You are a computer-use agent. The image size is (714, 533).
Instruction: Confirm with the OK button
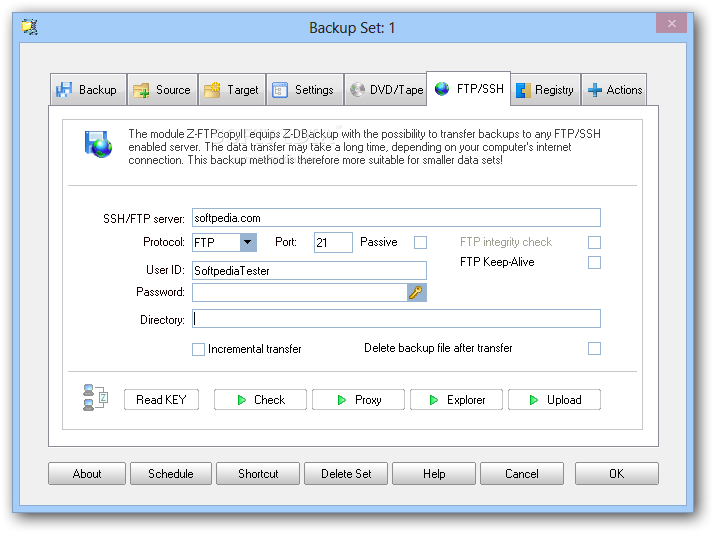[617, 474]
